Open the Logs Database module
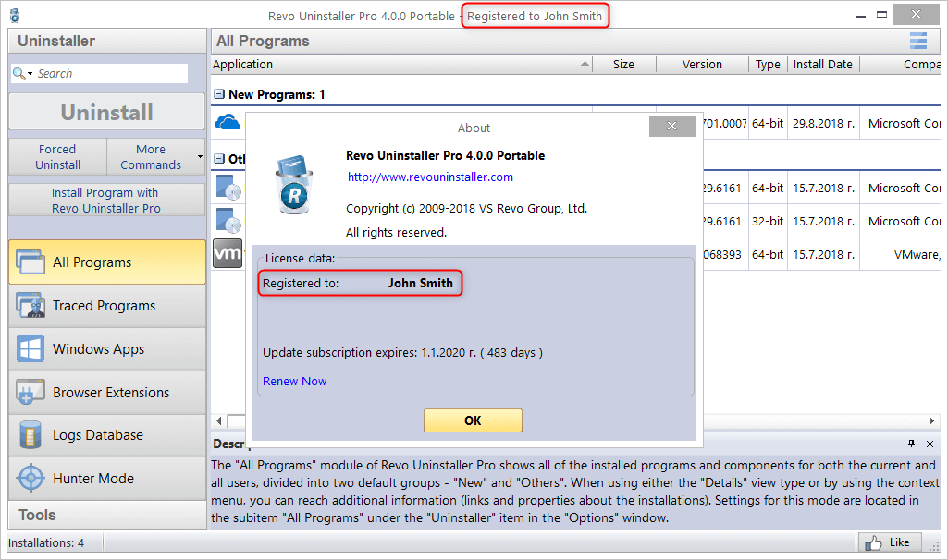This screenshot has width=948, height=560. click(x=107, y=435)
